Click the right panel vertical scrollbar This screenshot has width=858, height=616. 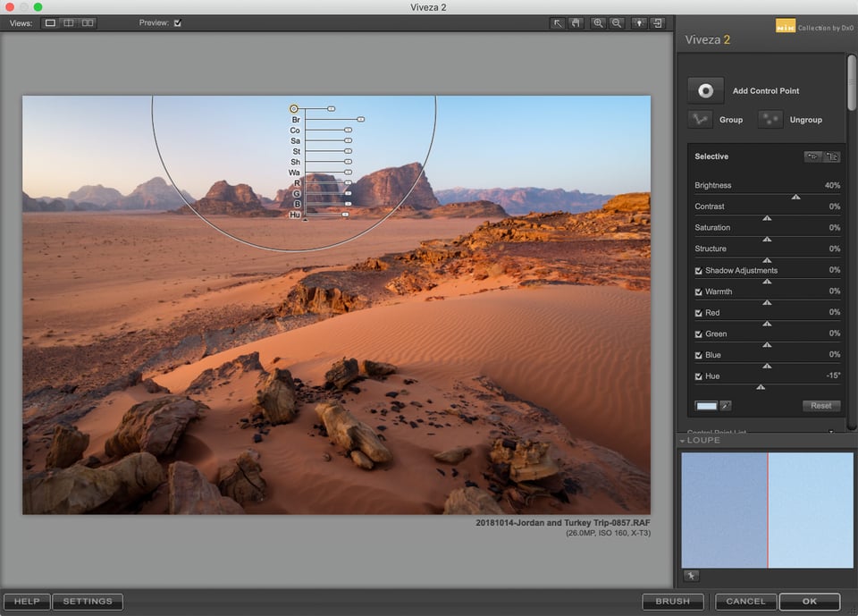point(852,82)
